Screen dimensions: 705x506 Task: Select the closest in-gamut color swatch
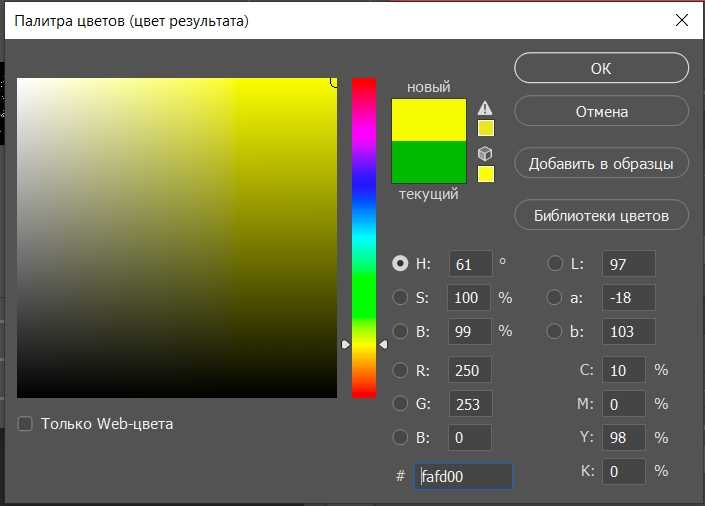pyautogui.click(x=486, y=128)
